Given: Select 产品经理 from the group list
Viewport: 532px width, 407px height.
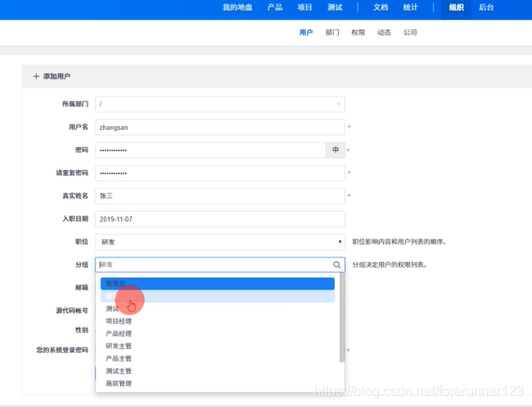Looking at the screenshot, I should [217, 334].
